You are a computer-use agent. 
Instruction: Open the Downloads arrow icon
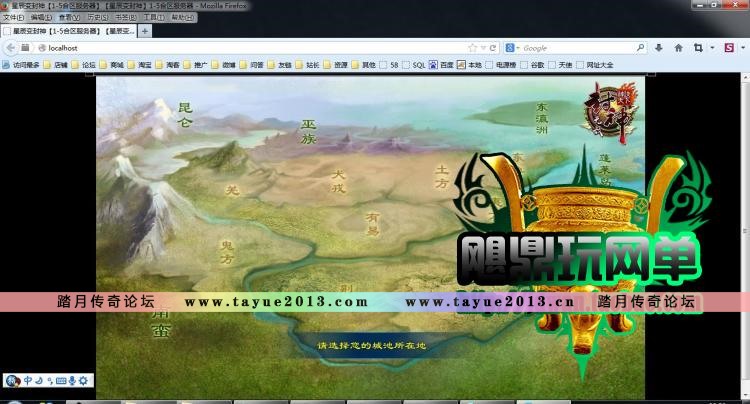click(659, 48)
